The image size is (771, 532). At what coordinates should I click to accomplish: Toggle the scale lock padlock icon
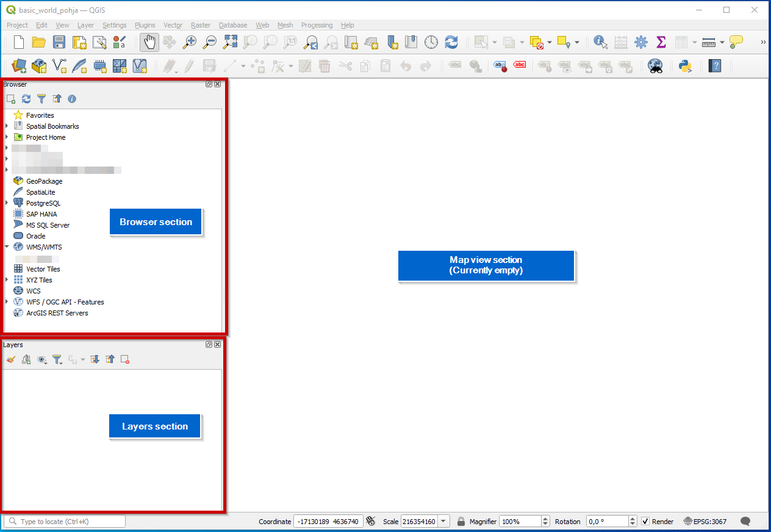coord(461,522)
